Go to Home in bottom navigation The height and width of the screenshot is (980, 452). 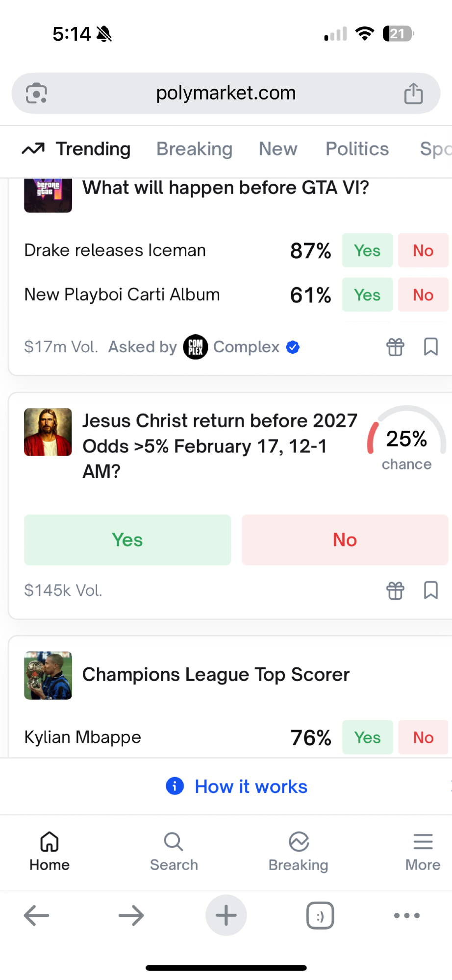click(x=50, y=852)
